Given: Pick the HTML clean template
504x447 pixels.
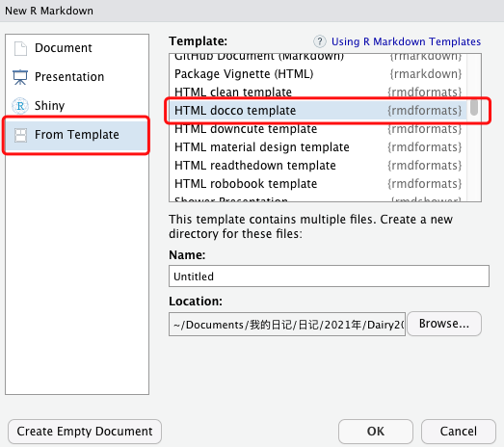Looking at the screenshot, I should coord(318,92).
